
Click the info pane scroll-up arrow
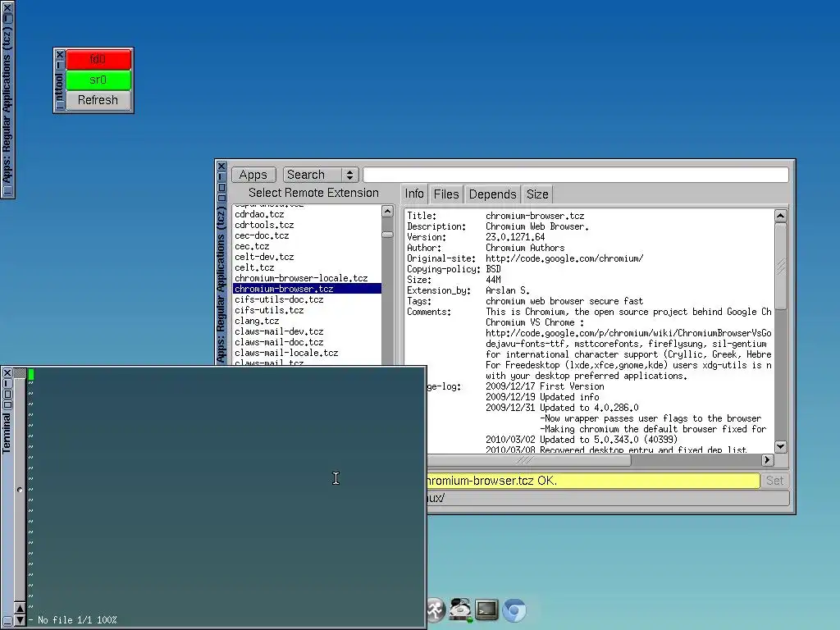point(781,216)
